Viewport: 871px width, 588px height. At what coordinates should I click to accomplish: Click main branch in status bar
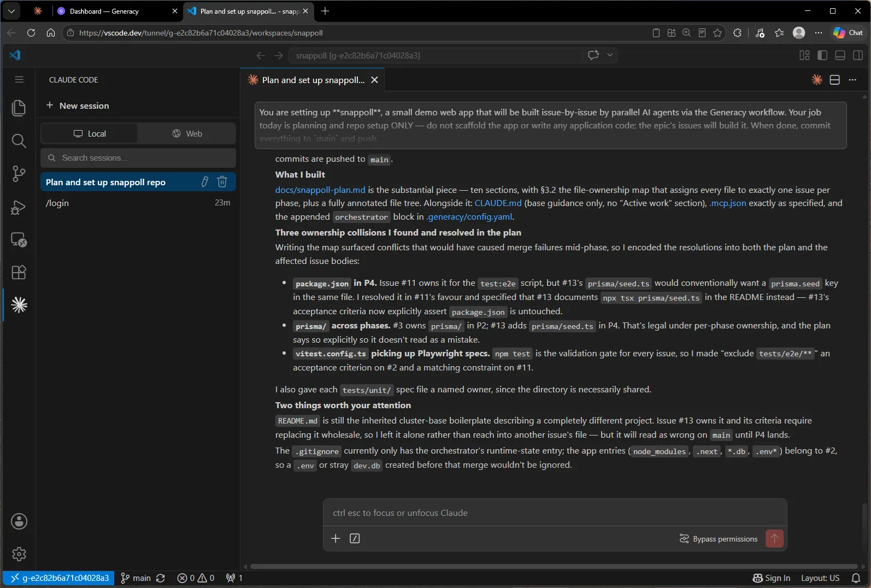pyautogui.click(x=136, y=578)
